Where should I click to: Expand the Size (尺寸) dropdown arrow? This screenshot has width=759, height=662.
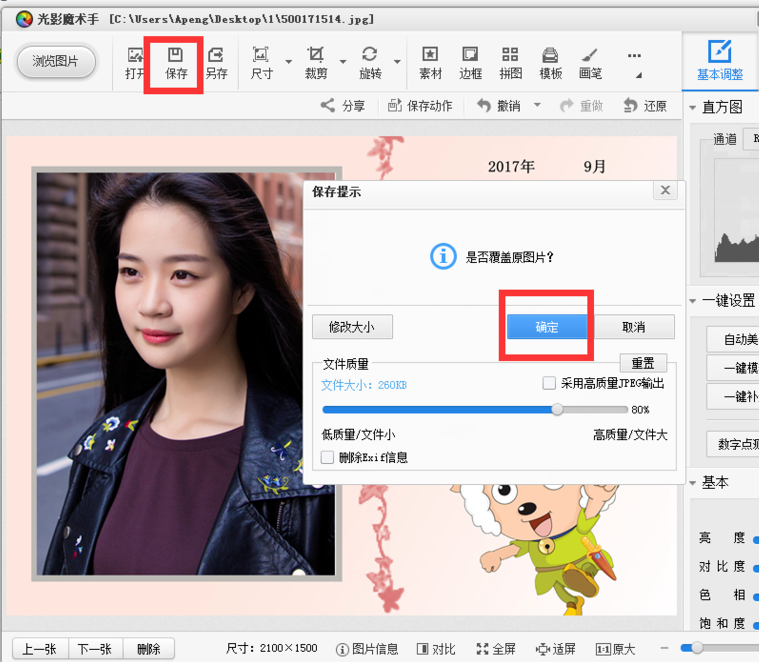(x=289, y=62)
